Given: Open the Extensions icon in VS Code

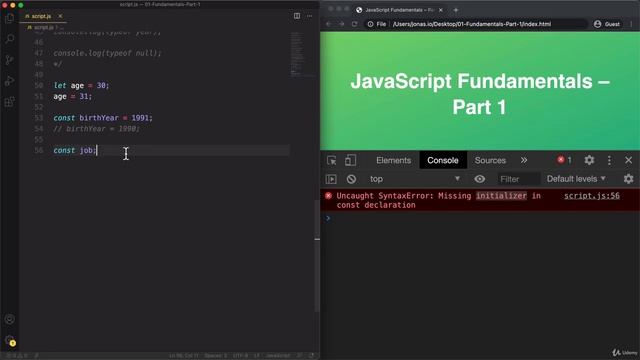Looking at the screenshot, I should pos(9,102).
